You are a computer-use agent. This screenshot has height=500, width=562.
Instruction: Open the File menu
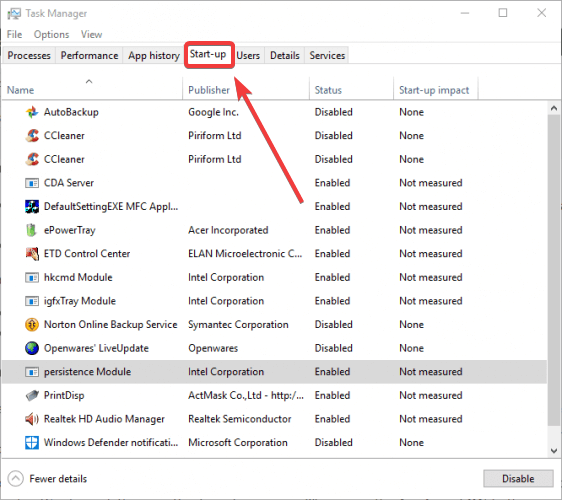(14, 34)
